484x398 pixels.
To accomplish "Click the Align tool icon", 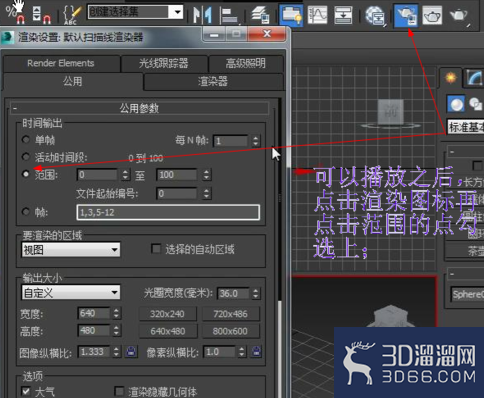I will [229, 15].
